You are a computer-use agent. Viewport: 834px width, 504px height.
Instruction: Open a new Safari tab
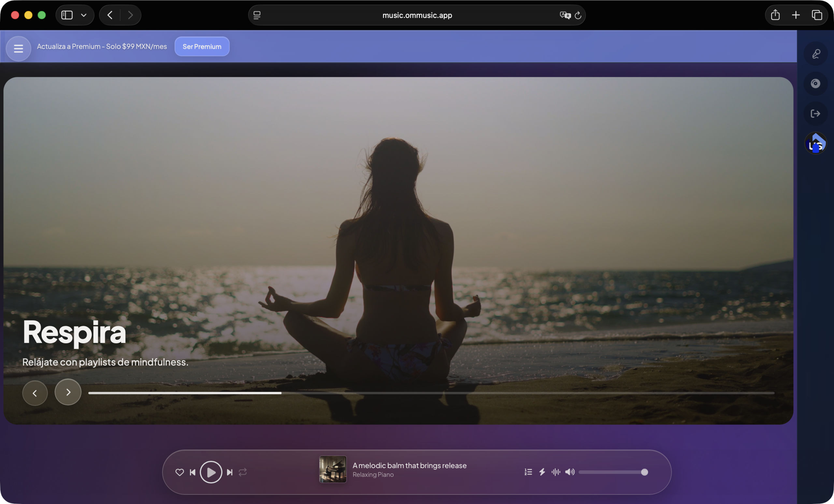(796, 15)
